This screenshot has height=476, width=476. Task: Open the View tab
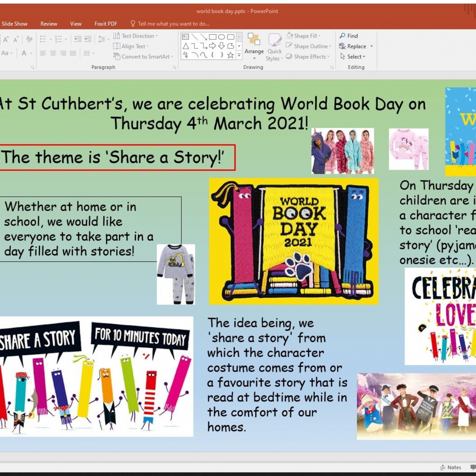pos(76,24)
